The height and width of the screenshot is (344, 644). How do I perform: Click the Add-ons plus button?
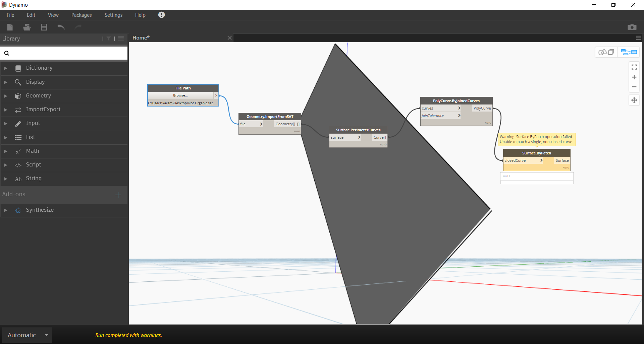[x=118, y=195]
